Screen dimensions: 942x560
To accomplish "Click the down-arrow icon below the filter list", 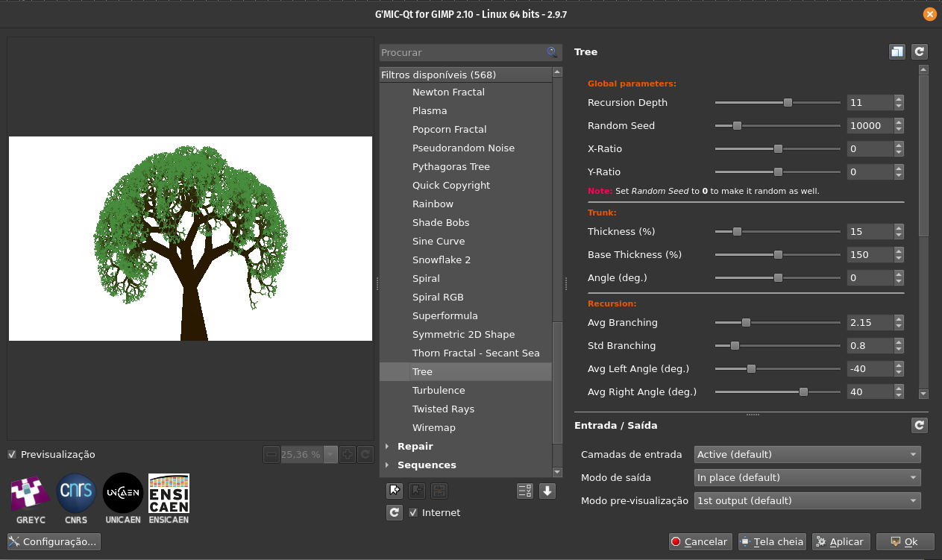I will click(x=547, y=491).
